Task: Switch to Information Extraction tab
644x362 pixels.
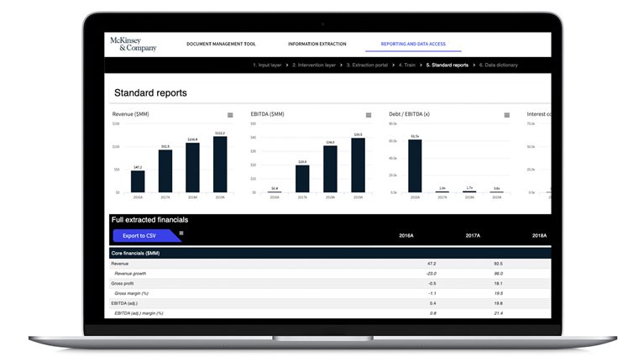Action: coord(316,44)
